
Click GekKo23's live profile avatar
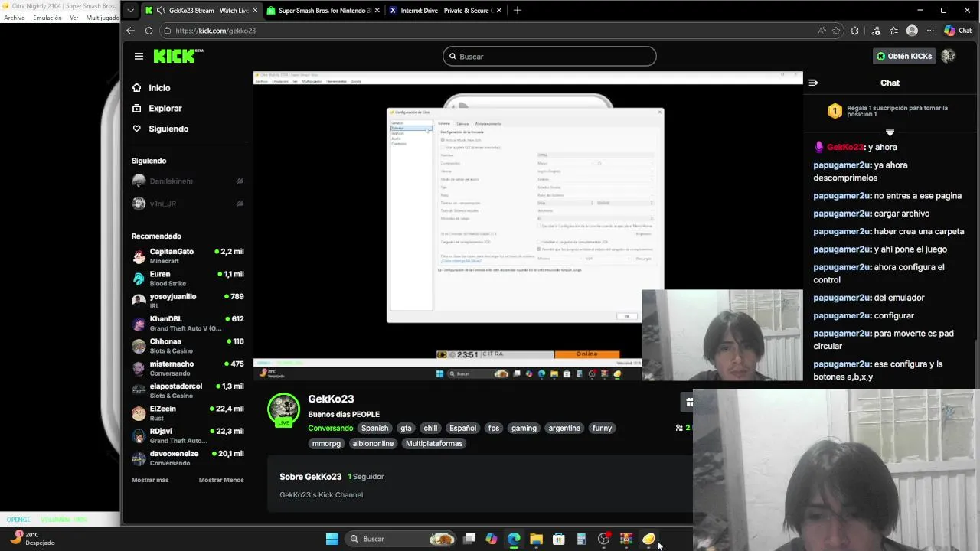(x=284, y=409)
